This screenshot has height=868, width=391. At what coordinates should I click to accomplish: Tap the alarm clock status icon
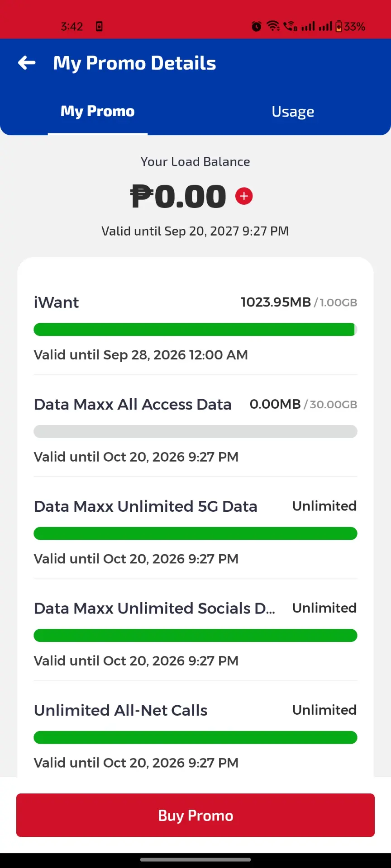pyautogui.click(x=257, y=26)
